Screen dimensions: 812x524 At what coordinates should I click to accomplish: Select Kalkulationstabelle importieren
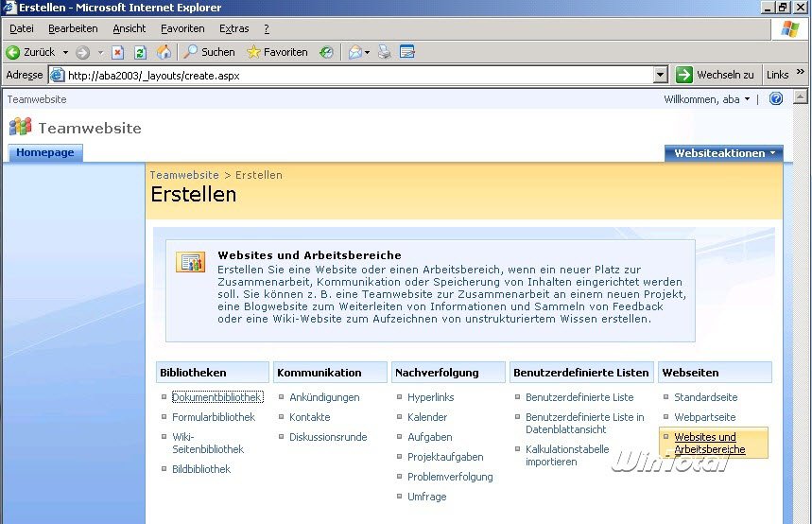(567, 455)
